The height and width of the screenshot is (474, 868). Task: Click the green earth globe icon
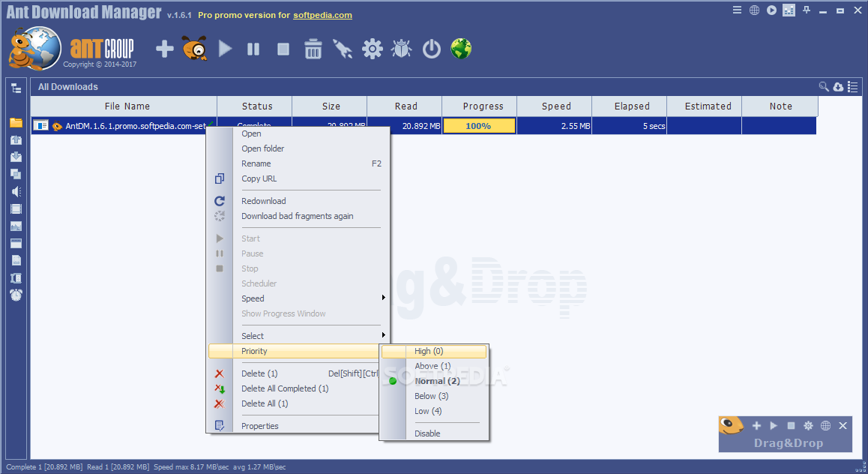(461, 49)
